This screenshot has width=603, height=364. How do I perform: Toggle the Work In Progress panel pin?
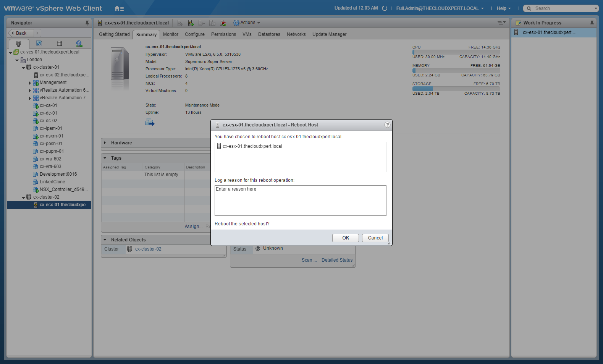(x=592, y=23)
